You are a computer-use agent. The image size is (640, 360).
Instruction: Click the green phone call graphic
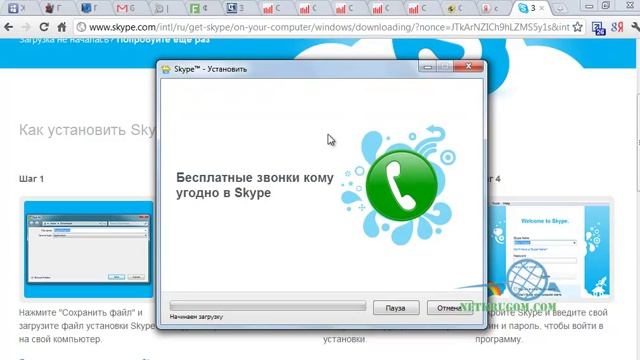point(402,185)
